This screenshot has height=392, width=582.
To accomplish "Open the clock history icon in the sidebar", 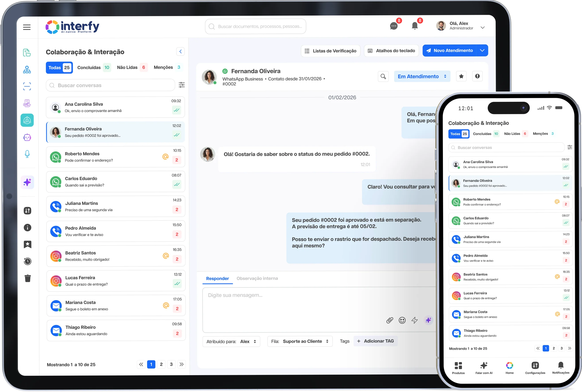I will point(27,261).
